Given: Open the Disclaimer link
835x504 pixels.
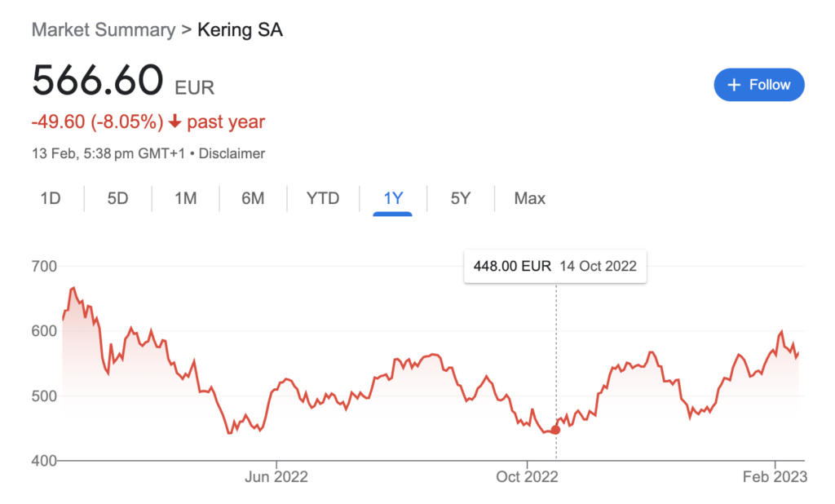Looking at the screenshot, I should tap(232, 154).
